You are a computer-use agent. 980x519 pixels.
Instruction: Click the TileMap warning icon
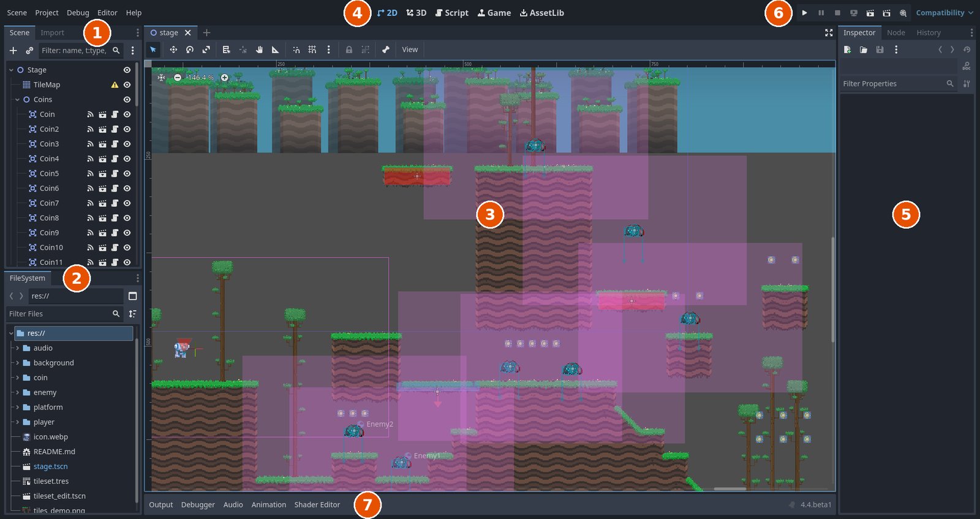tap(115, 85)
